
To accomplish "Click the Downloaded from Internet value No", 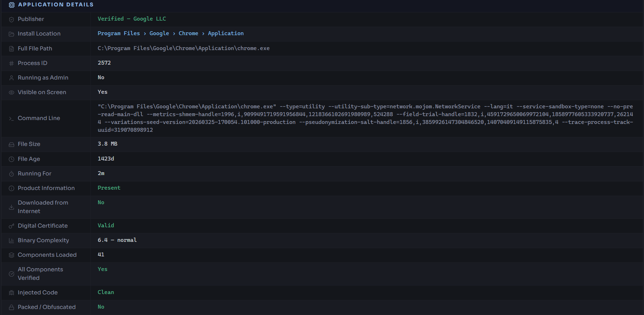I will 101,202.
